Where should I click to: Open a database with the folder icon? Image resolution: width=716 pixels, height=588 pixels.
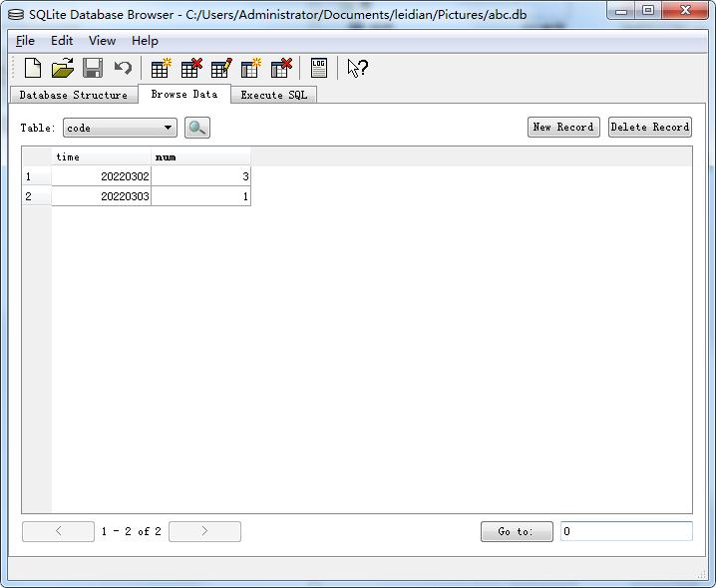[x=63, y=68]
